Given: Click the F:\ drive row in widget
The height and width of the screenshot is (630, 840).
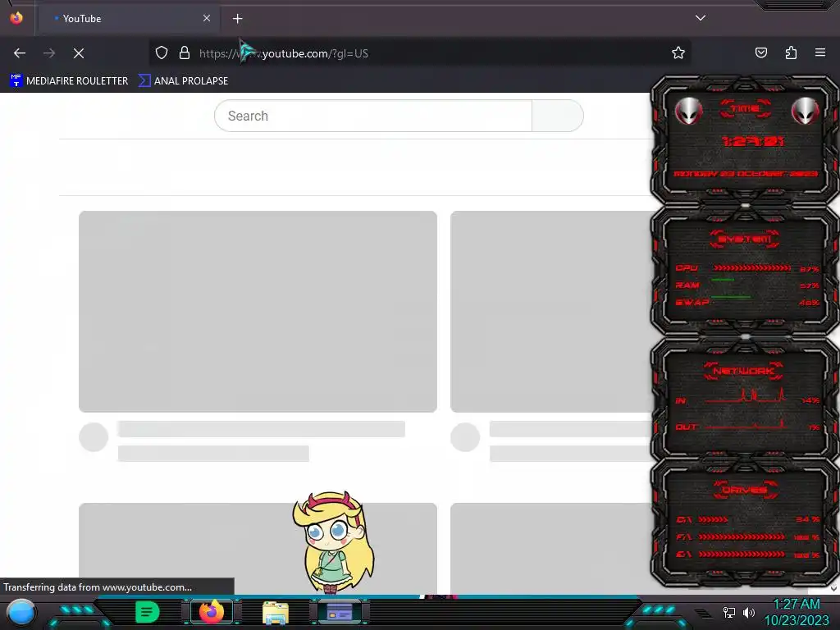Looking at the screenshot, I should 748,536.
